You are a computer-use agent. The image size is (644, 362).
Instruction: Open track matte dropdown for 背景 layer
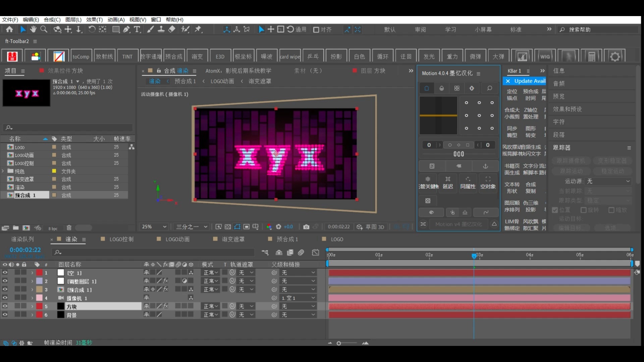(x=246, y=315)
